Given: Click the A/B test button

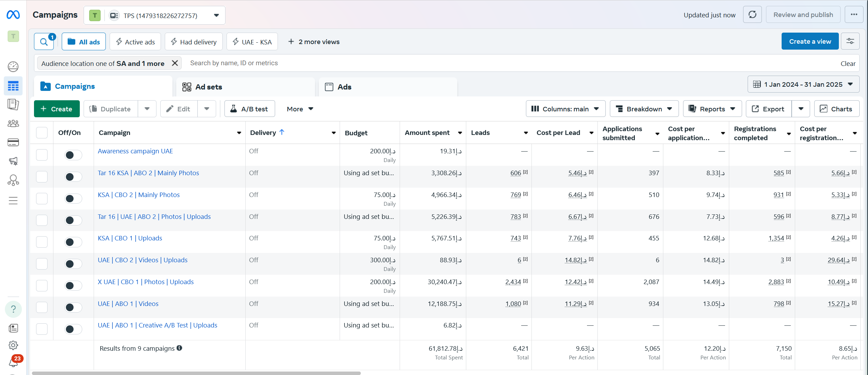Looking at the screenshot, I should (x=250, y=109).
